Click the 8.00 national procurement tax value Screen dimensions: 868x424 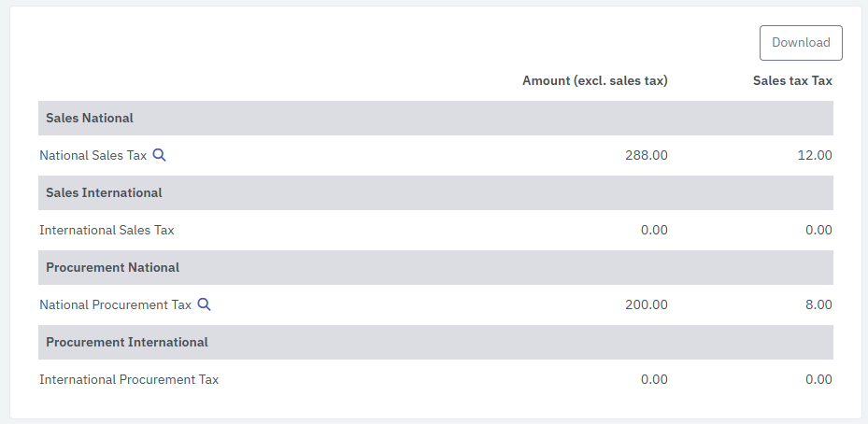point(818,305)
